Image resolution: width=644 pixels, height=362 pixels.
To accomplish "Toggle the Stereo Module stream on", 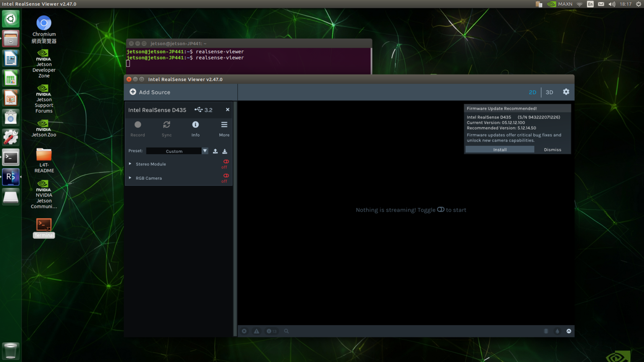I will pos(226,162).
